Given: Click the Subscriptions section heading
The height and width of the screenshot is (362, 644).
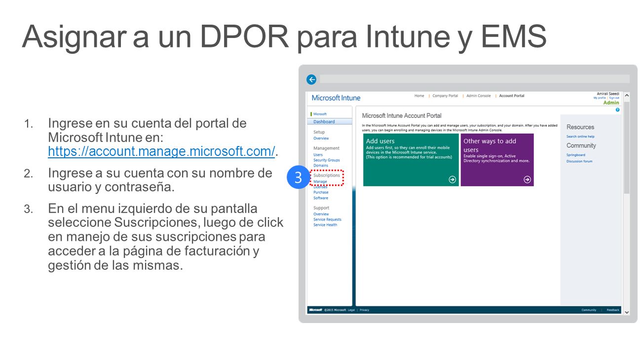Looking at the screenshot, I should click(327, 175).
